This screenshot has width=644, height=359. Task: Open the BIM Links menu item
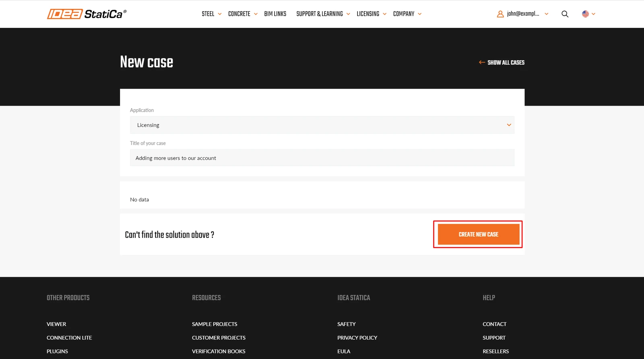(275, 14)
